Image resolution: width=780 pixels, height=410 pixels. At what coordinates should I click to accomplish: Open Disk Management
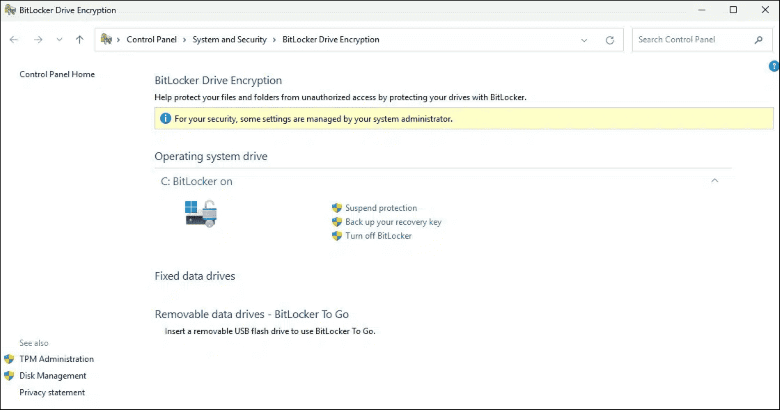[x=53, y=376]
